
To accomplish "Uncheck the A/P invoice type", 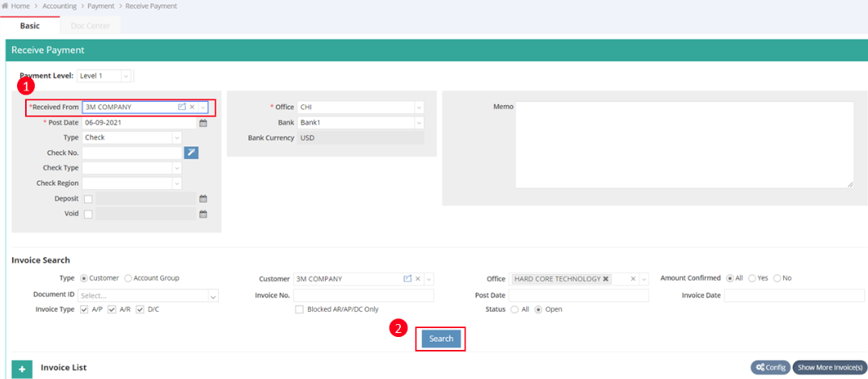I will click(x=85, y=310).
